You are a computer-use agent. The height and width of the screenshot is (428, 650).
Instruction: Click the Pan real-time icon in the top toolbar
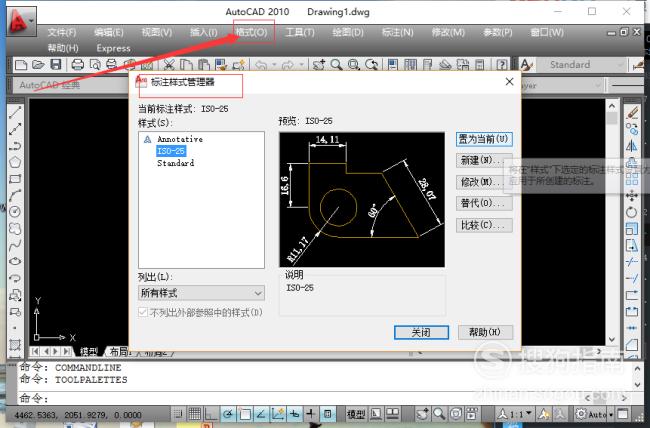click(x=319, y=65)
